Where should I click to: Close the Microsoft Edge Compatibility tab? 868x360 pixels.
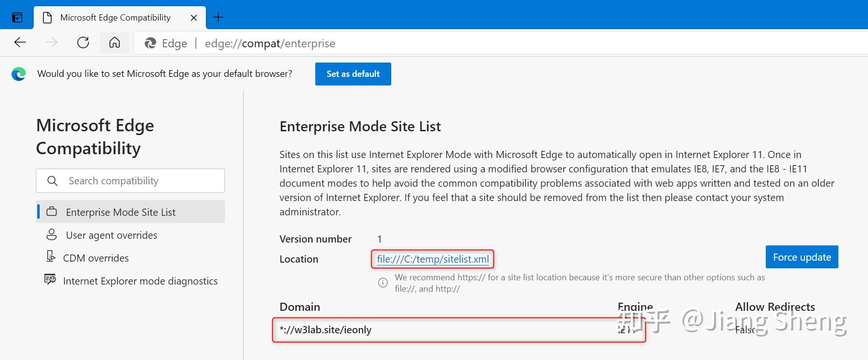pos(193,18)
